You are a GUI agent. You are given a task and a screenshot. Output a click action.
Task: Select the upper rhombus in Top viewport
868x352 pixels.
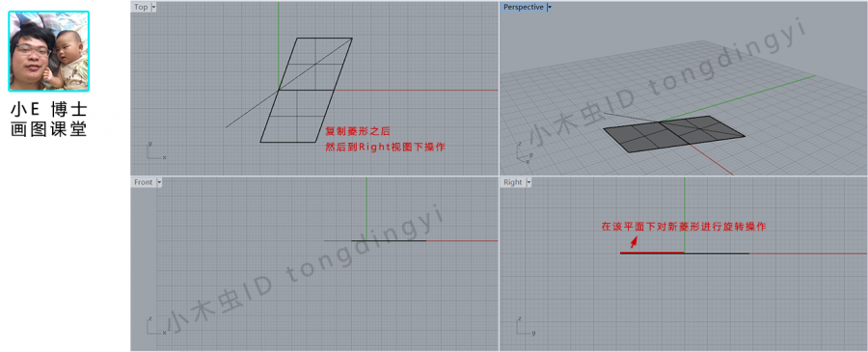pyautogui.click(x=315, y=64)
